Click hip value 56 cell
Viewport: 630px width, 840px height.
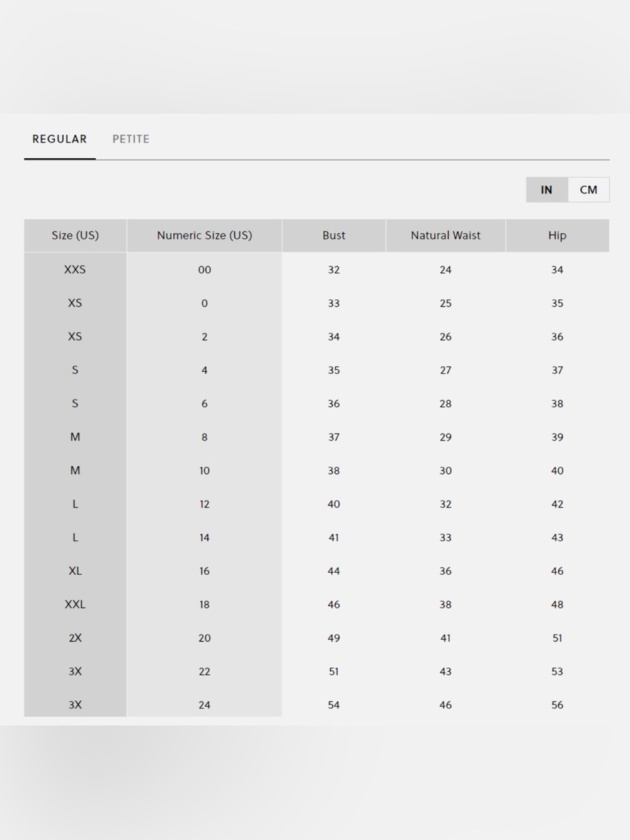point(558,705)
